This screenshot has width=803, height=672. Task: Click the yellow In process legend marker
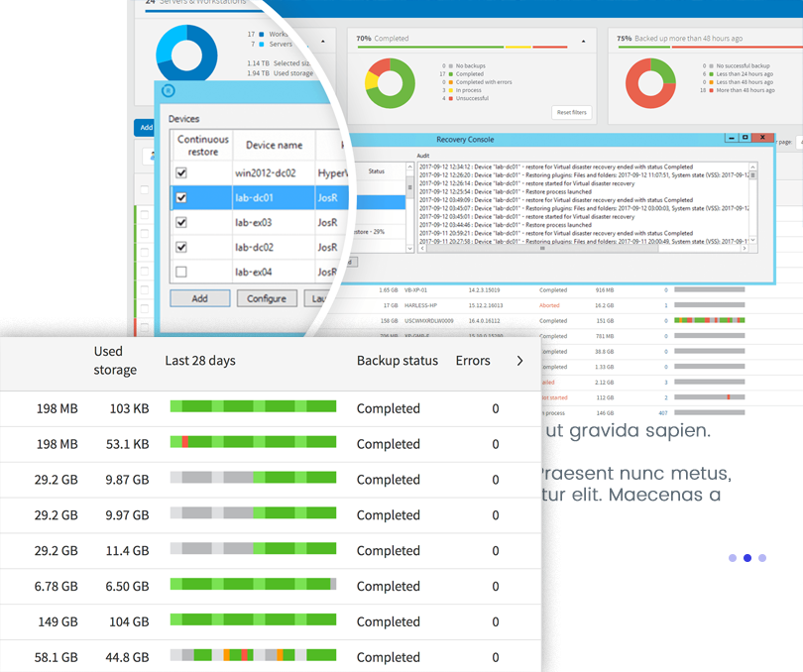[x=451, y=89]
